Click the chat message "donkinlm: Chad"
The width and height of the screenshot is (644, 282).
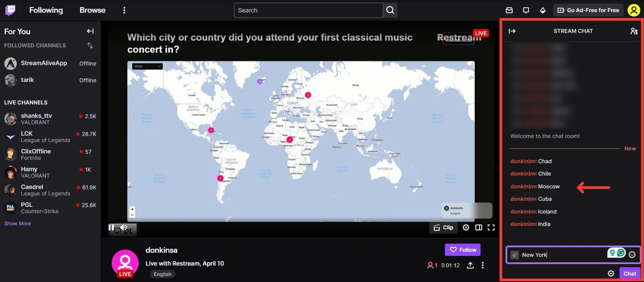click(x=531, y=161)
